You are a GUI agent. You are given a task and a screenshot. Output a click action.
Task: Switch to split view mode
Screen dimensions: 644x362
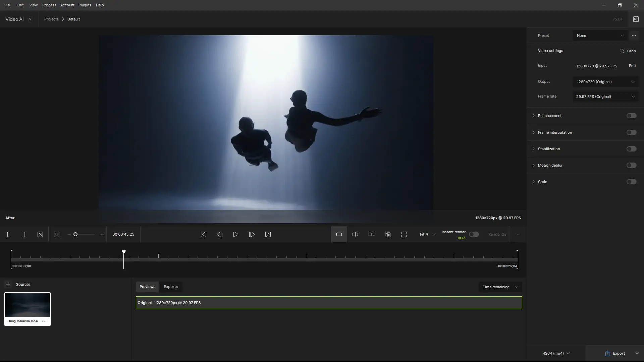coord(355,234)
